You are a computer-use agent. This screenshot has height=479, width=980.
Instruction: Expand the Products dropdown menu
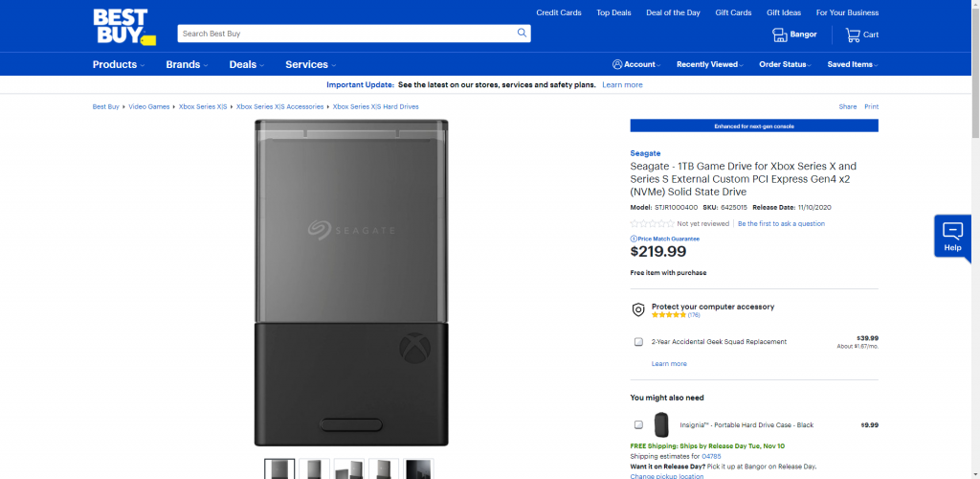tap(118, 65)
